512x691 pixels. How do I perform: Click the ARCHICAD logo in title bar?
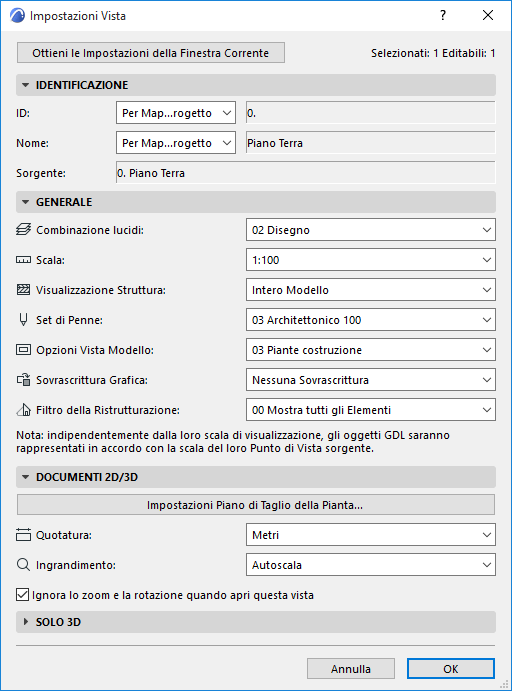[x=17, y=15]
